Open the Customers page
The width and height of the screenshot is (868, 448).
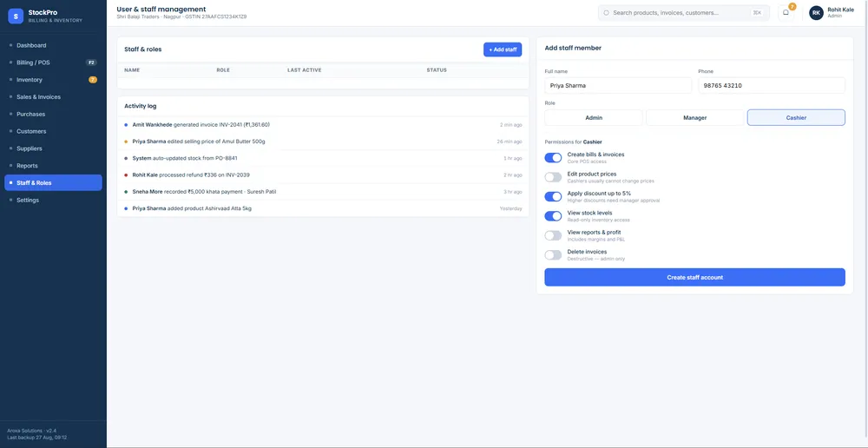tap(53, 131)
